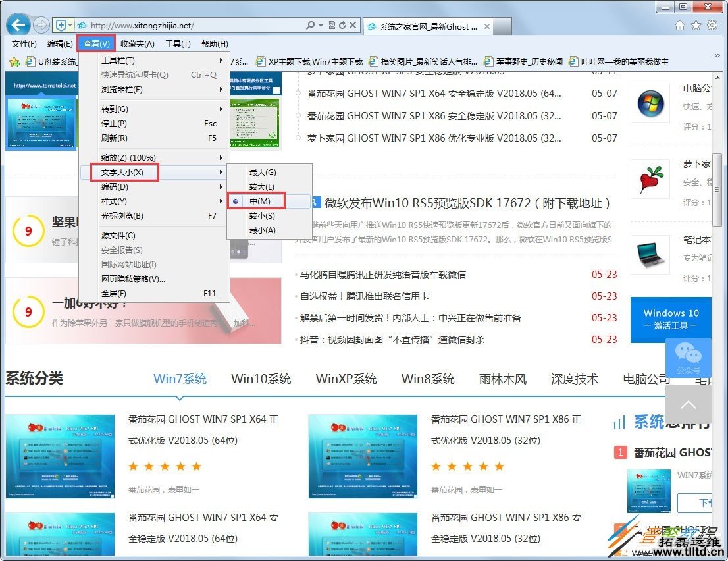Switch to the Win10系统 category tab
The height and width of the screenshot is (561, 728).
click(x=263, y=379)
